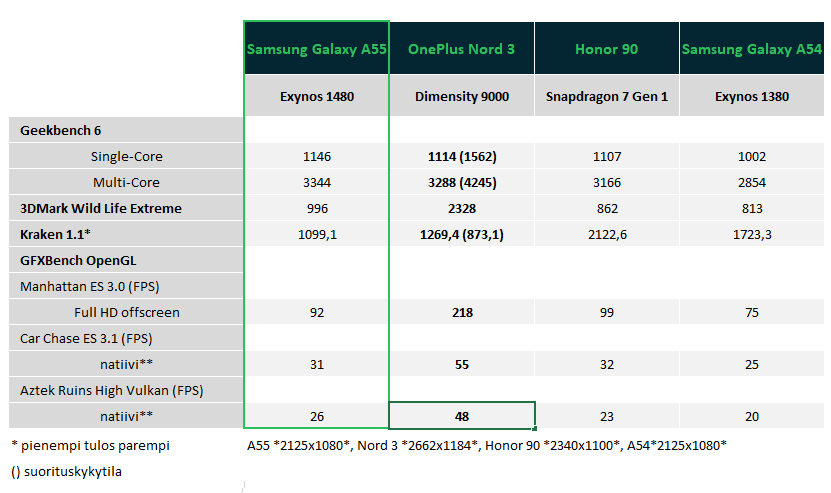Click the Snapdragon 7 Gen 1 cell

tap(607, 96)
